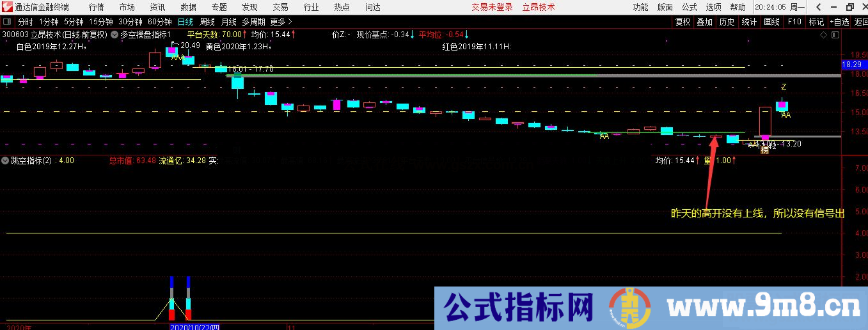This screenshot has height=330, width=868.
Task: Toggle the side panel icon at chart top-right
Action: tap(834, 35)
